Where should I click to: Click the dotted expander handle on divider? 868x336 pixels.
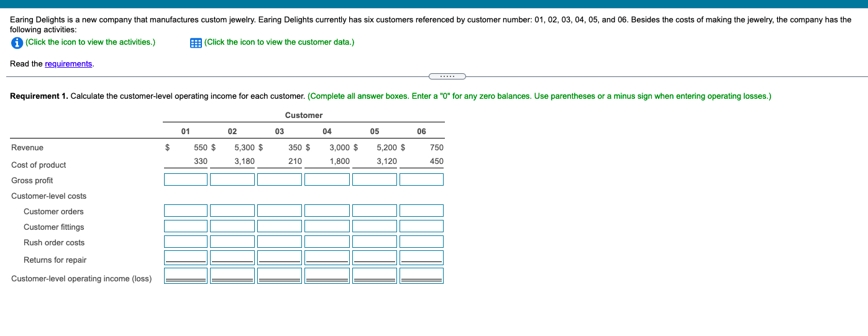pyautogui.click(x=447, y=77)
